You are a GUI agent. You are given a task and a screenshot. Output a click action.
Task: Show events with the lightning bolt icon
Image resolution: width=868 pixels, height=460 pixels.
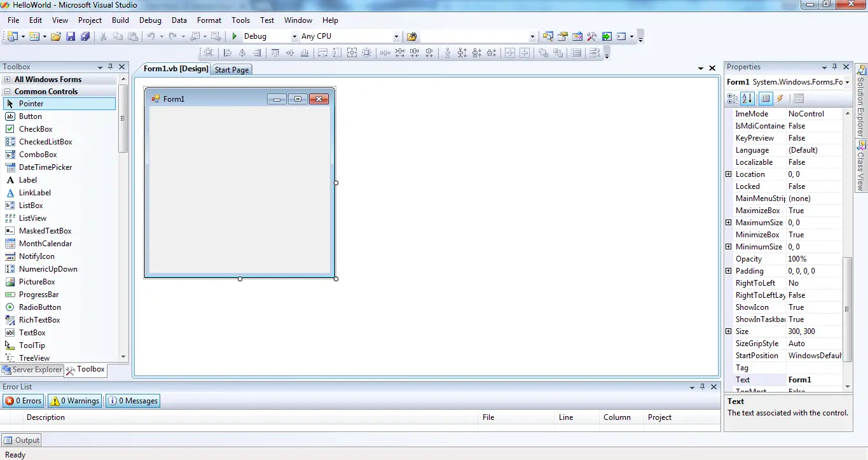(x=780, y=99)
